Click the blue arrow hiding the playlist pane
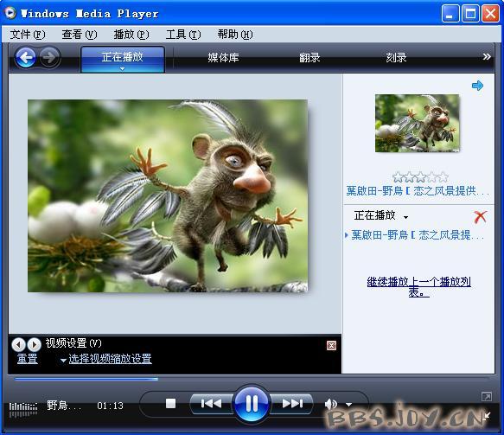 (477, 86)
